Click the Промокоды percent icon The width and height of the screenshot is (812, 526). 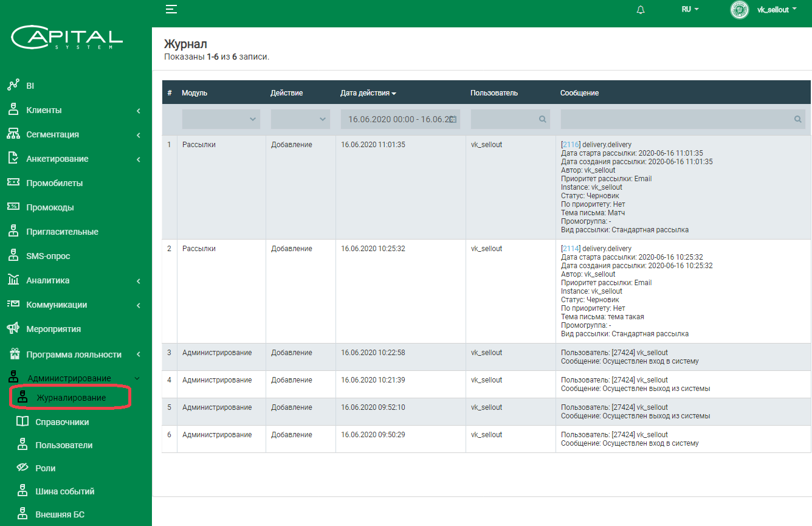point(13,207)
